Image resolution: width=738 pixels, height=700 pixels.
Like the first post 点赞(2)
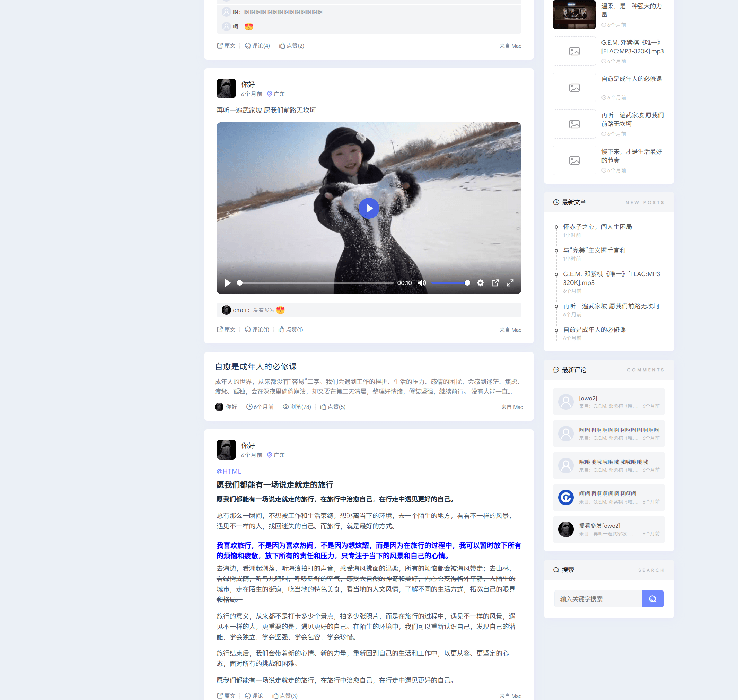pos(291,45)
